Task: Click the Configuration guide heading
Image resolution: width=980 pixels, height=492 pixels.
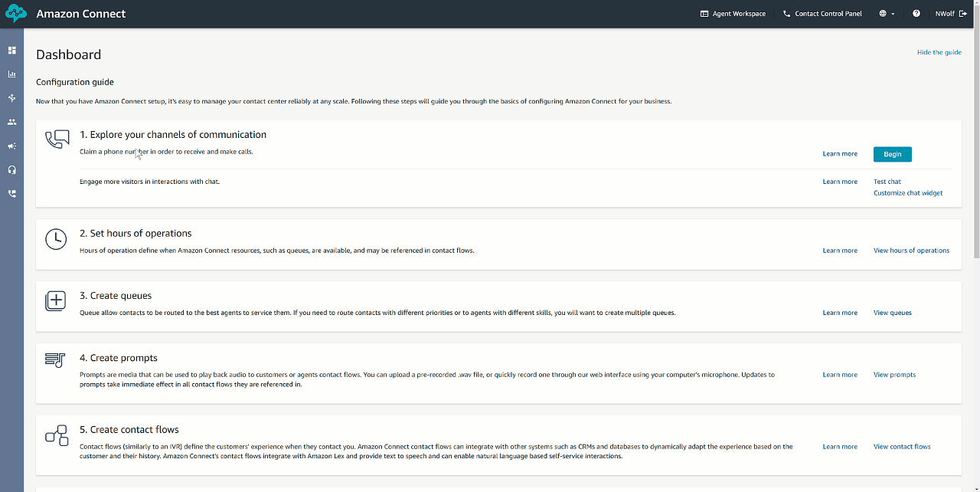Action: click(x=75, y=82)
